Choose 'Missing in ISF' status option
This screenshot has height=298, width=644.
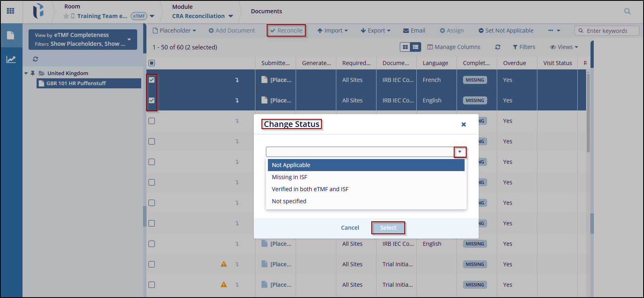(x=290, y=177)
